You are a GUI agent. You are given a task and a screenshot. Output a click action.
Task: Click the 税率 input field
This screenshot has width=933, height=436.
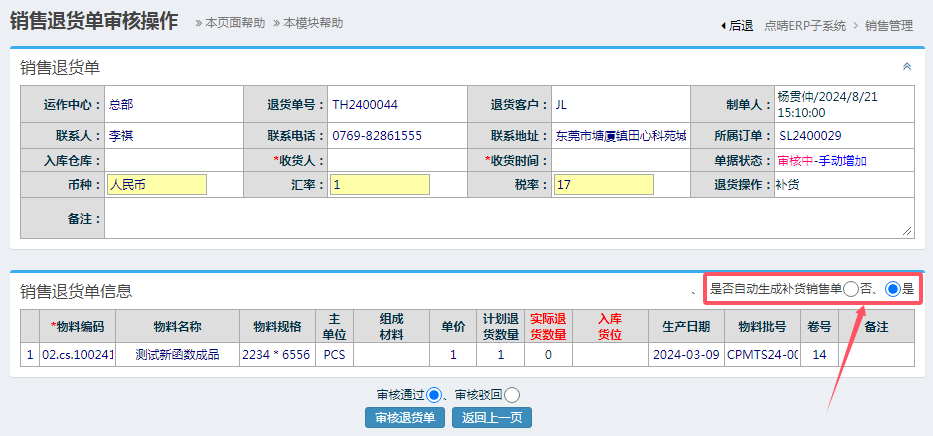click(603, 185)
